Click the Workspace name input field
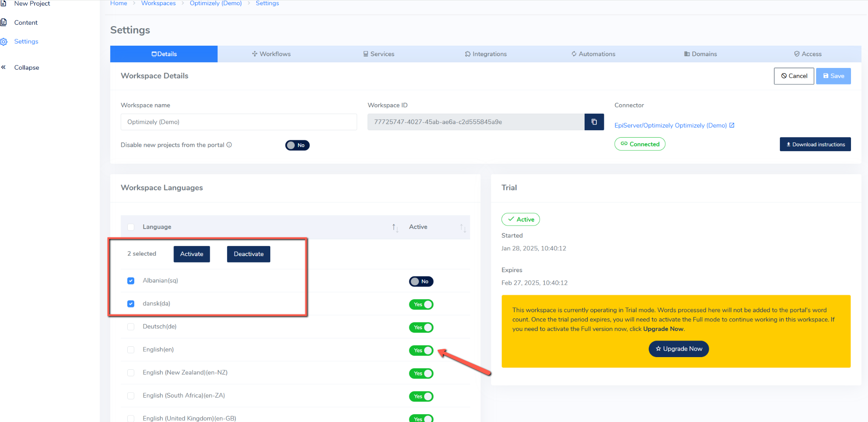 point(239,122)
